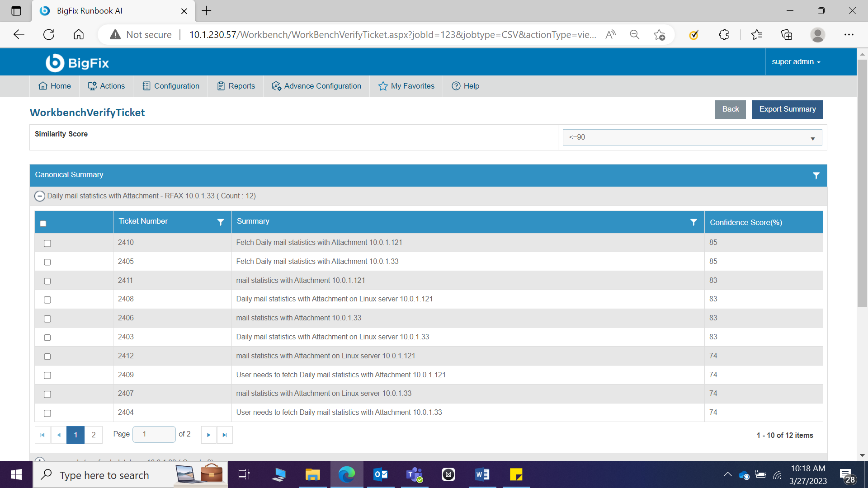Image resolution: width=868 pixels, height=488 pixels.
Task: Click the BigFix logo
Action: coord(77,63)
